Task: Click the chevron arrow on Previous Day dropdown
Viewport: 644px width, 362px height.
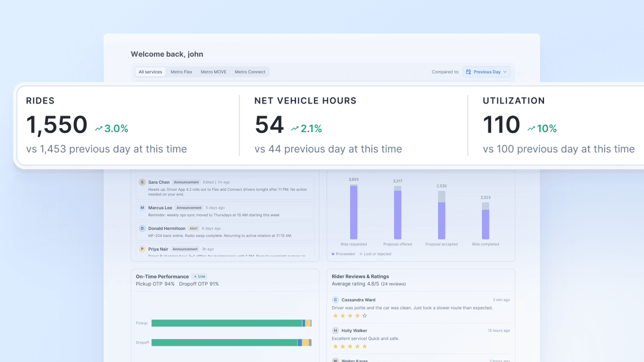Action: tap(505, 72)
